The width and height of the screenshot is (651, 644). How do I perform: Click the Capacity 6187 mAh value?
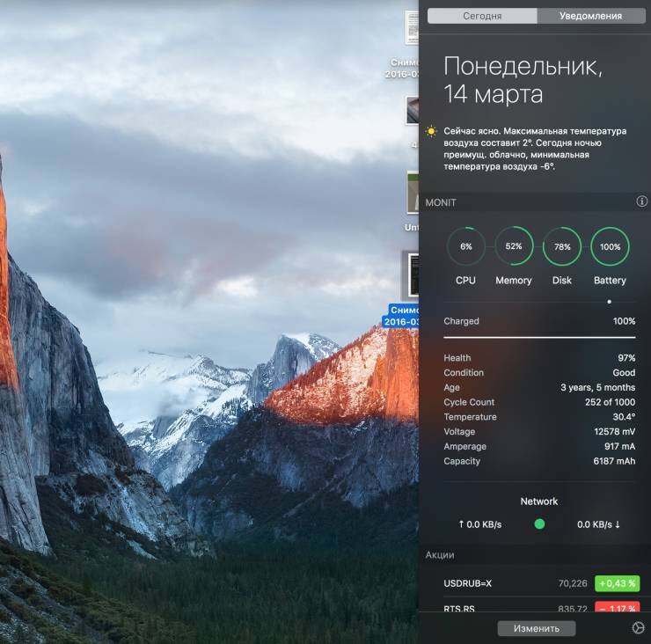click(614, 461)
